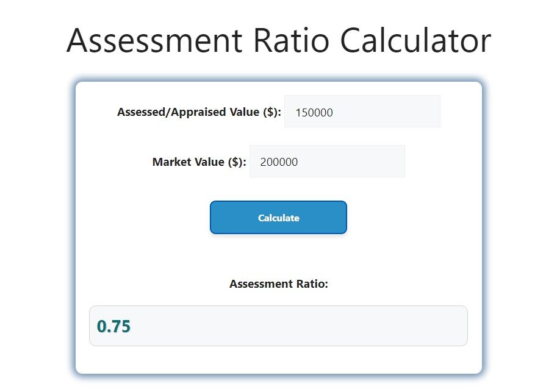Image resolution: width=557 pixels, height=392 pixels.
Task: Click the 'Assessment Ratio Calculator' title text
Action: [278, 40]
